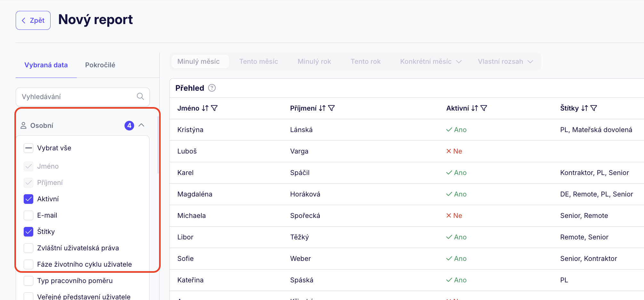This screenshot has width=644, height=300.
Task: Open the Aktivní column filter
Action: click(484, 108)
